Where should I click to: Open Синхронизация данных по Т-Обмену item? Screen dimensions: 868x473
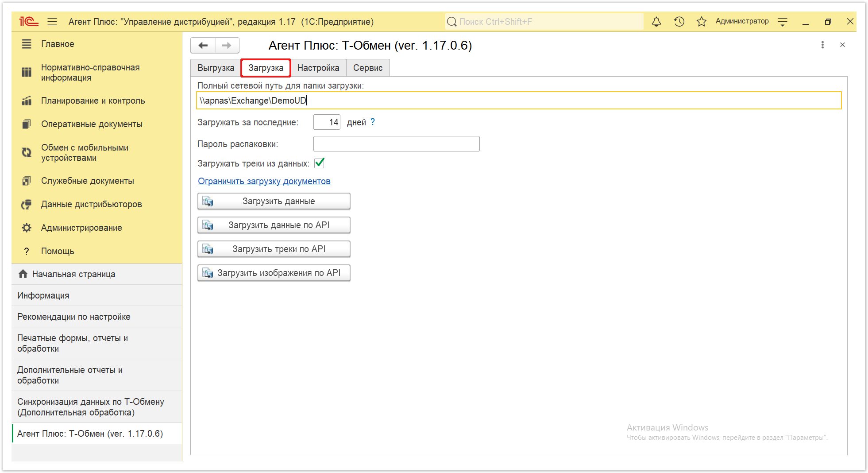pyautogui.click(x=97, y=407)
